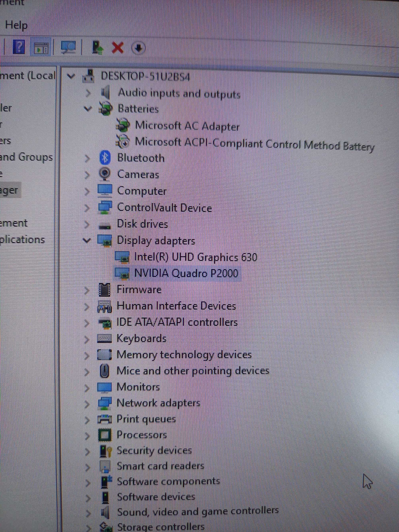
Task: Expand the Computer category chevron
Action: pyautogui.click(x=87, y=191)
